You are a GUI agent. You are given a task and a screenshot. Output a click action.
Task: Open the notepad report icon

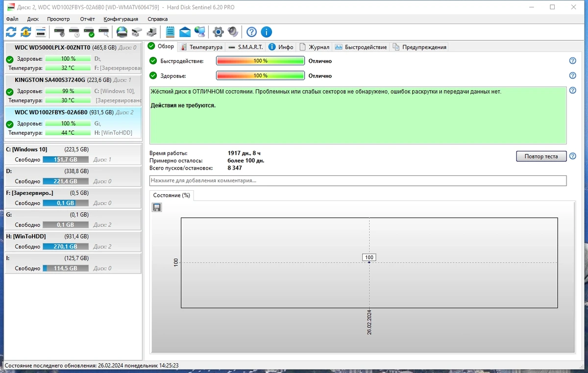(170, 32)
